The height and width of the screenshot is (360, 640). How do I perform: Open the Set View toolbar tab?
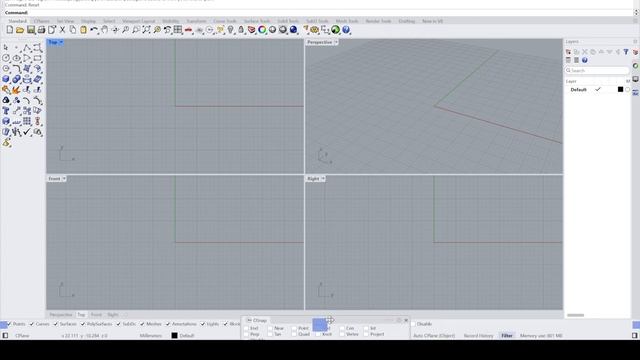coord(65,21)
